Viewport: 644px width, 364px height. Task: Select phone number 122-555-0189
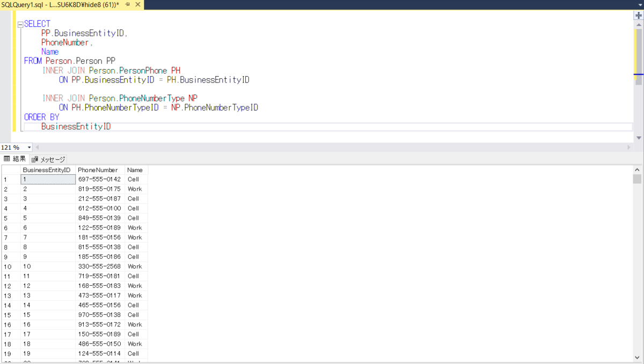[100, 228]
